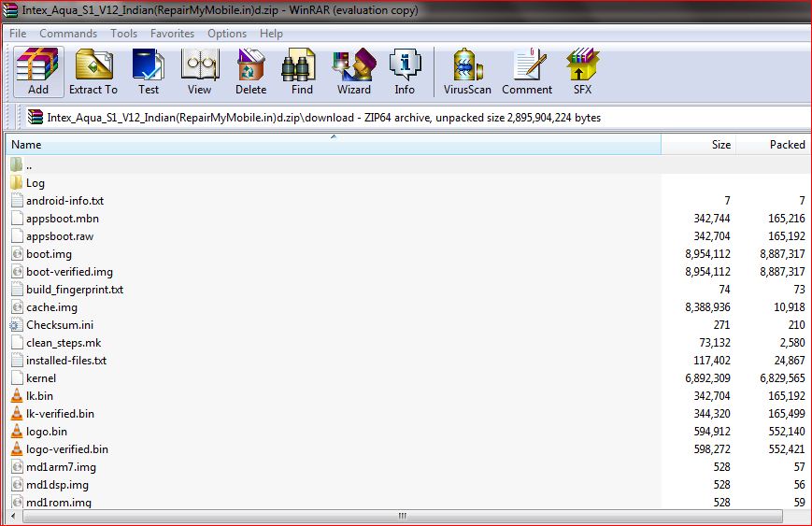
Task: Open the Help menu
Action: [271, 33]
